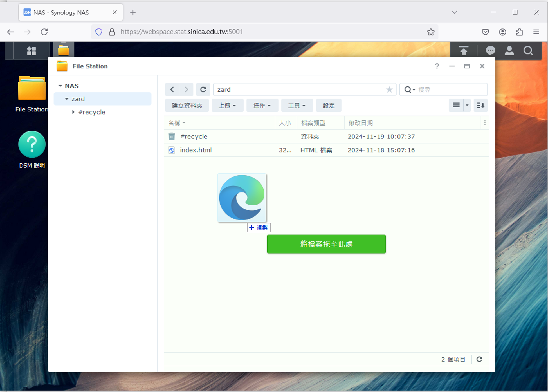Open the 上傳 upload dropdown
Viewport: 548px width, 392px height.
[227, 106]
